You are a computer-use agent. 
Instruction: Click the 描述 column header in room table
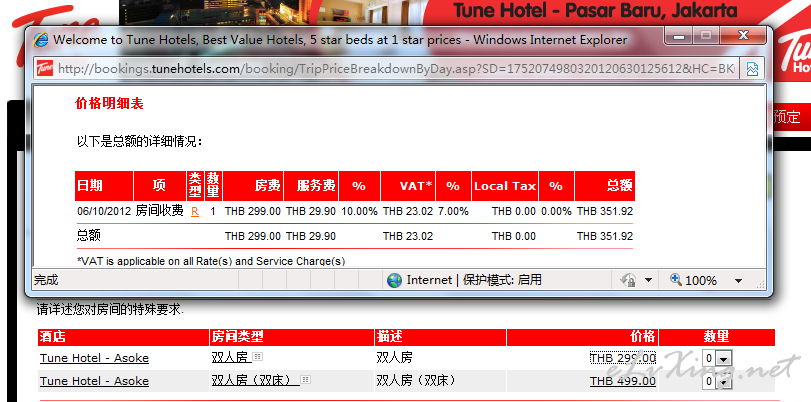[440, 337]
